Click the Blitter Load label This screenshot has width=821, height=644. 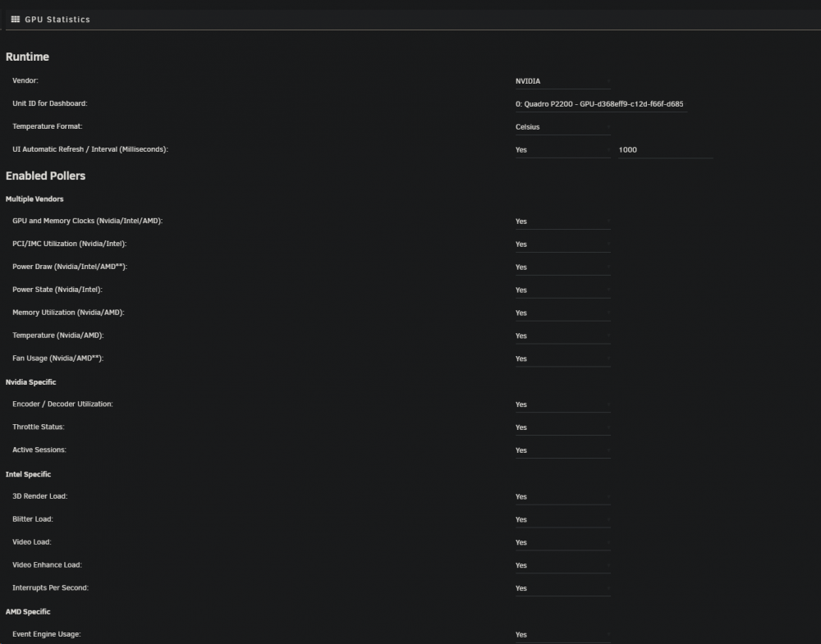pos(33,519)
